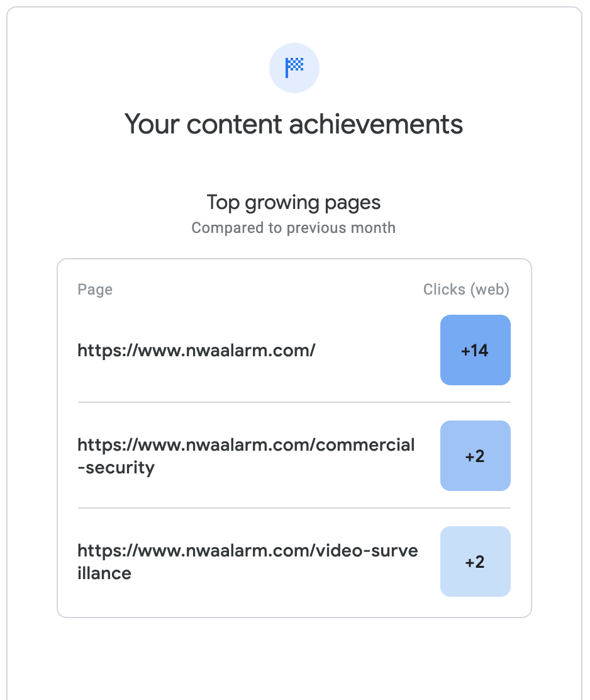The height and width of the screenshot is (700, 590).
Task: Click the +14 clicks badge
Action: click(475, 350)
